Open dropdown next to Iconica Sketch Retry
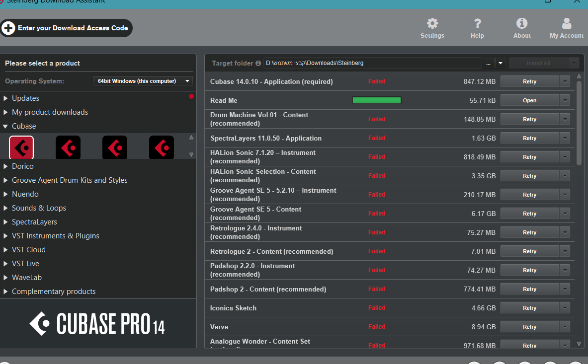The height and width of the screenshot is (364, 588). pos(565,308)
